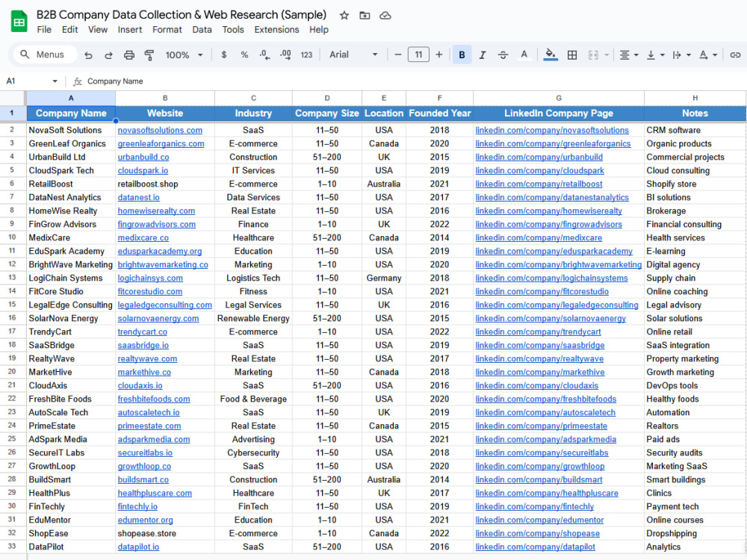Decrease decimal places
This screenshot has height=560, width=747.
[x=264, y=55]
